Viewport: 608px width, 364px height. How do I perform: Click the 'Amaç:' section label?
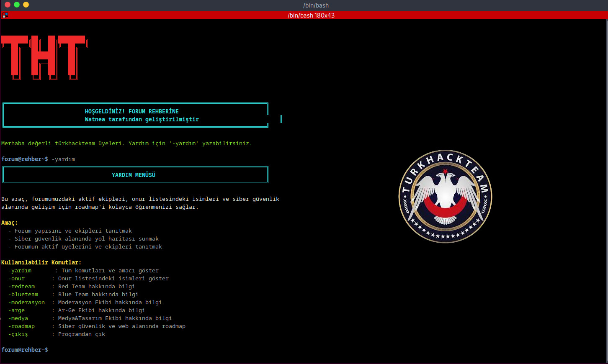(10, 223)
